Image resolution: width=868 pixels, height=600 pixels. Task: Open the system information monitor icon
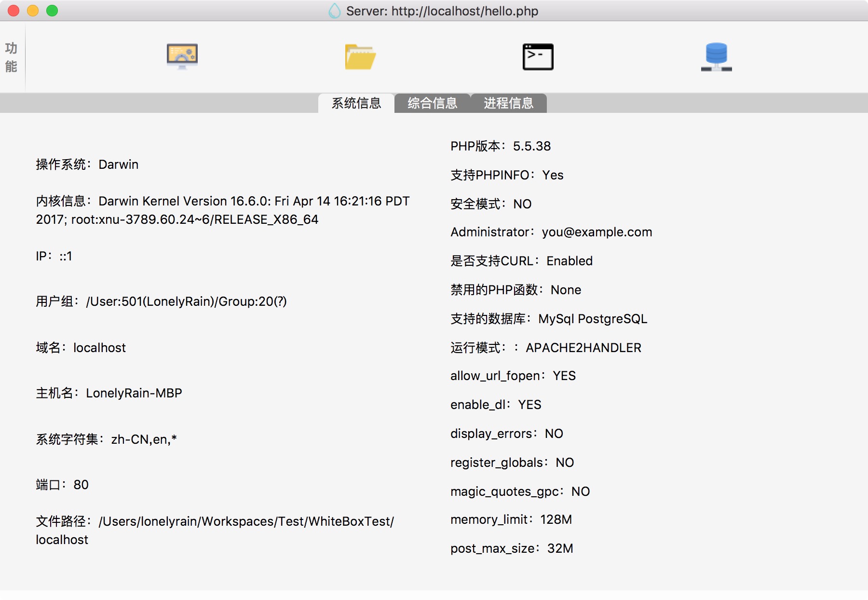[x=182, y=56]
